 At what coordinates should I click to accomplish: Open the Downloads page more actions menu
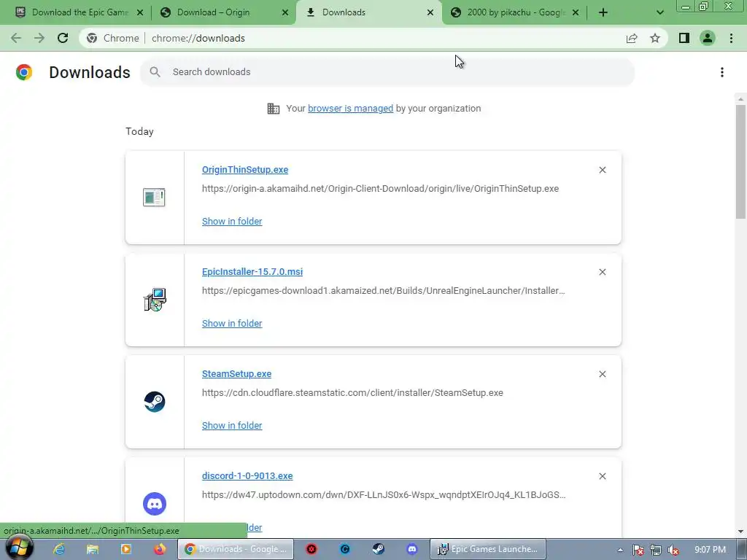point(722,72)
